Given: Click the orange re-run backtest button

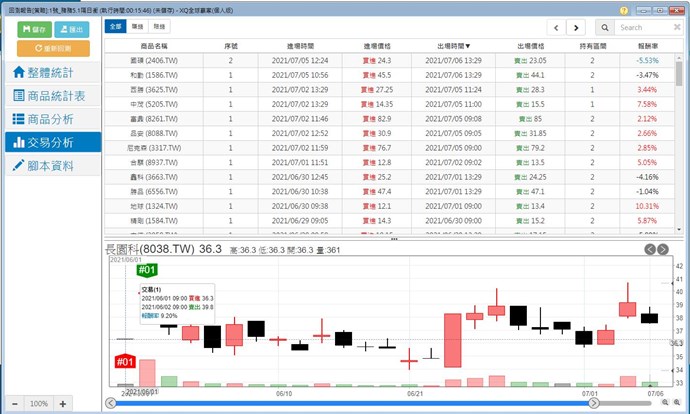Looking at the screenshot, I should (x=53, y=48).
